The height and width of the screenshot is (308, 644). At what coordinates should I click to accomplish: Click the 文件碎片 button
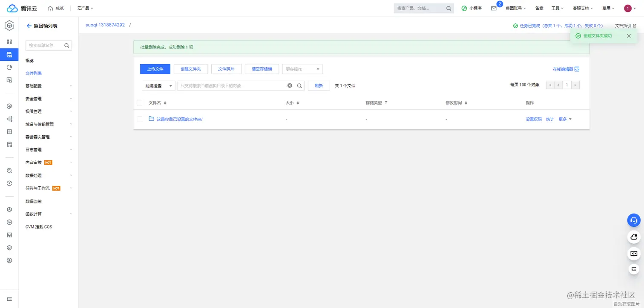pos(227,69)
